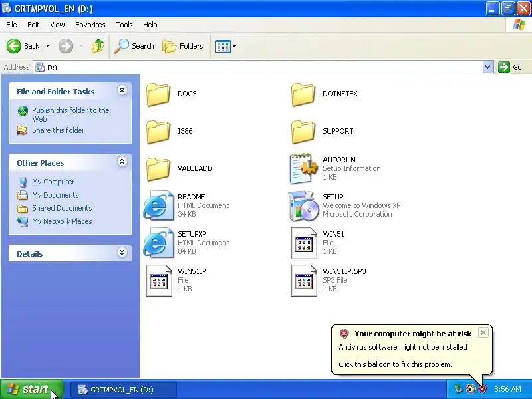
Task: Select the AUTORUN setup information icon
Action: click(304, 169)
